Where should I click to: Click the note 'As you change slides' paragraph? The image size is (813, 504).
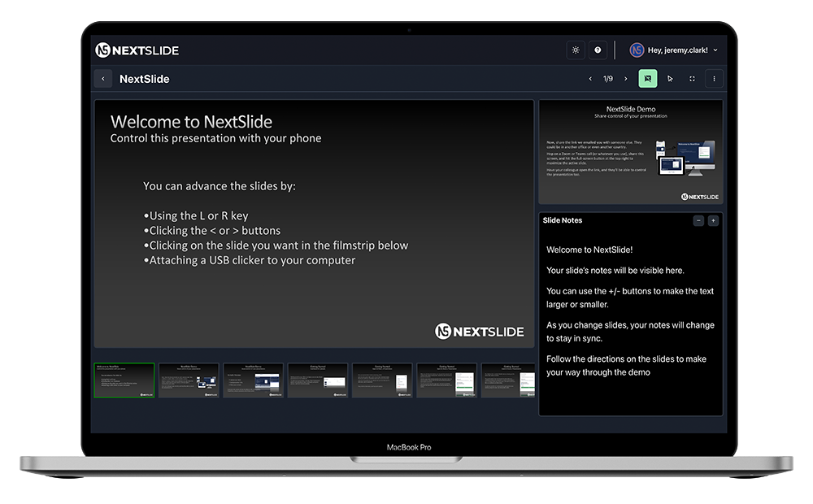click(x=631, y=332)
